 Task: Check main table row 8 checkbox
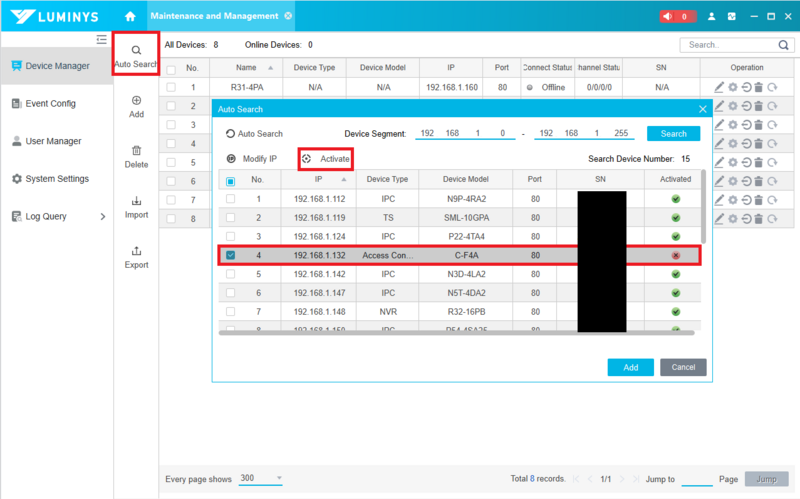click(171, 218)
